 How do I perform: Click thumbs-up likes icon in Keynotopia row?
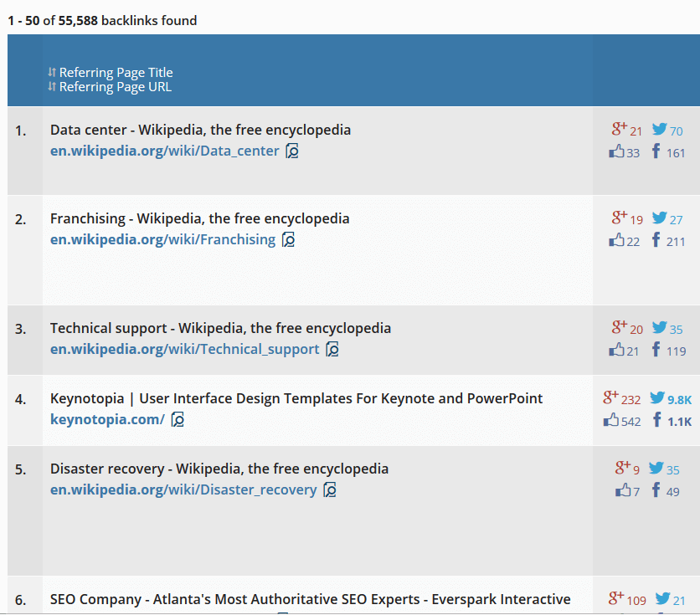click(x=611, y=420)
